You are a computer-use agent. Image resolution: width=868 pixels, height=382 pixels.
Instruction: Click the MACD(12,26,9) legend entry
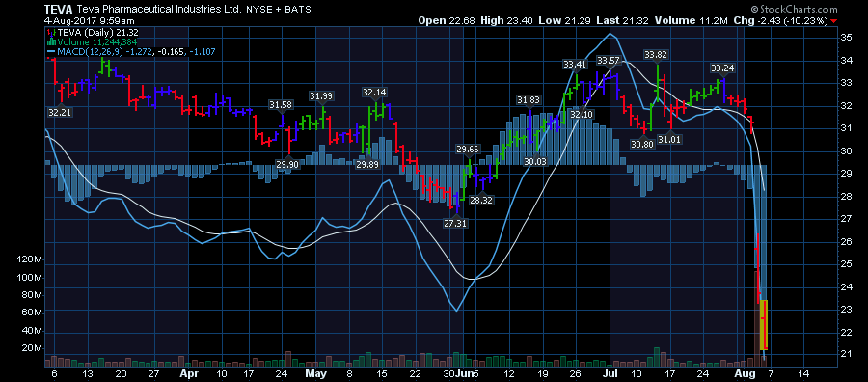pyautogui.click(x=136, y=52)
